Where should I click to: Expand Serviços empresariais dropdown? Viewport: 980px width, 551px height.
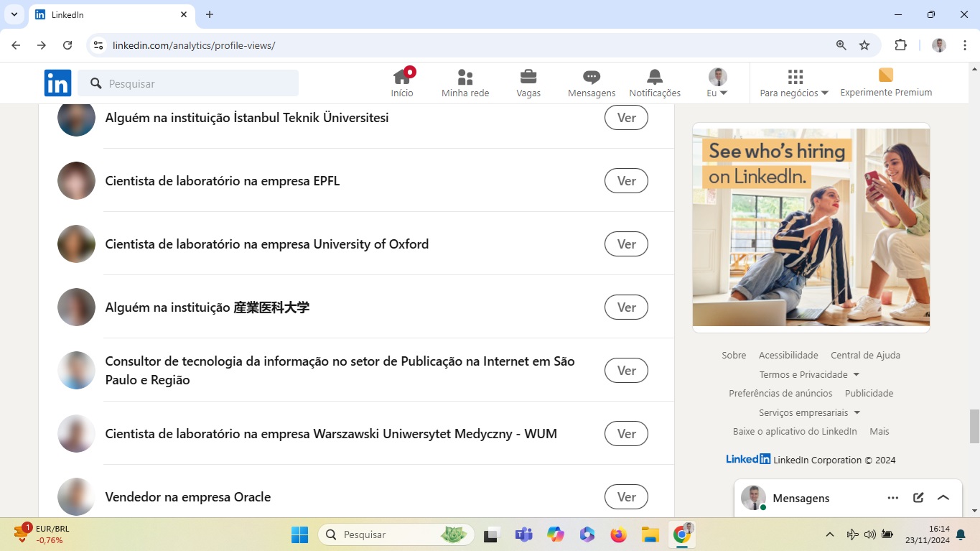(x=810, y=412)
